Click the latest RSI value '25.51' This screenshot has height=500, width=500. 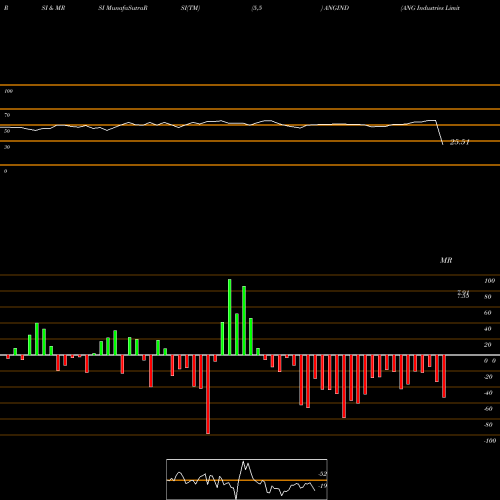coord(460,142)
